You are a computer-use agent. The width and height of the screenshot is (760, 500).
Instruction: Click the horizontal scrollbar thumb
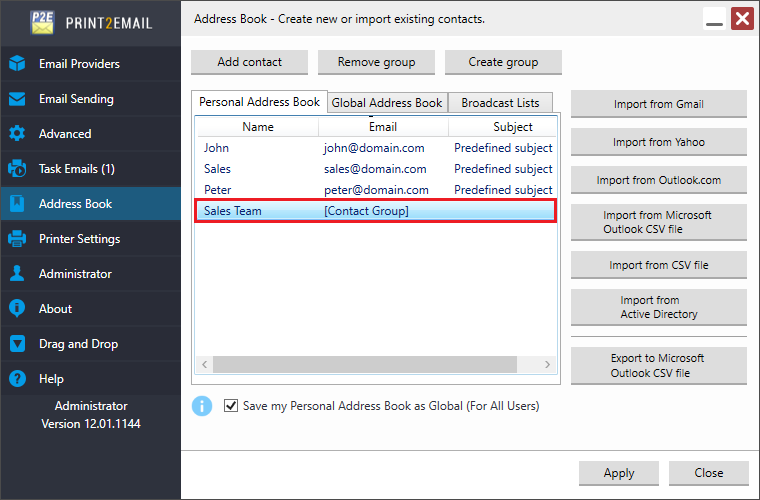(365, 364)
